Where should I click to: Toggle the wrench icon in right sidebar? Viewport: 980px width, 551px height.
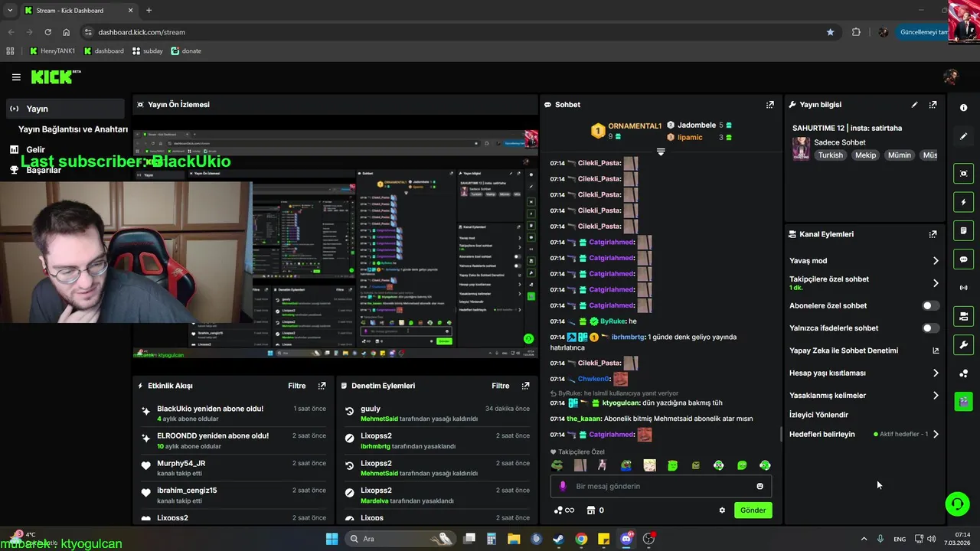coord(963,344)
